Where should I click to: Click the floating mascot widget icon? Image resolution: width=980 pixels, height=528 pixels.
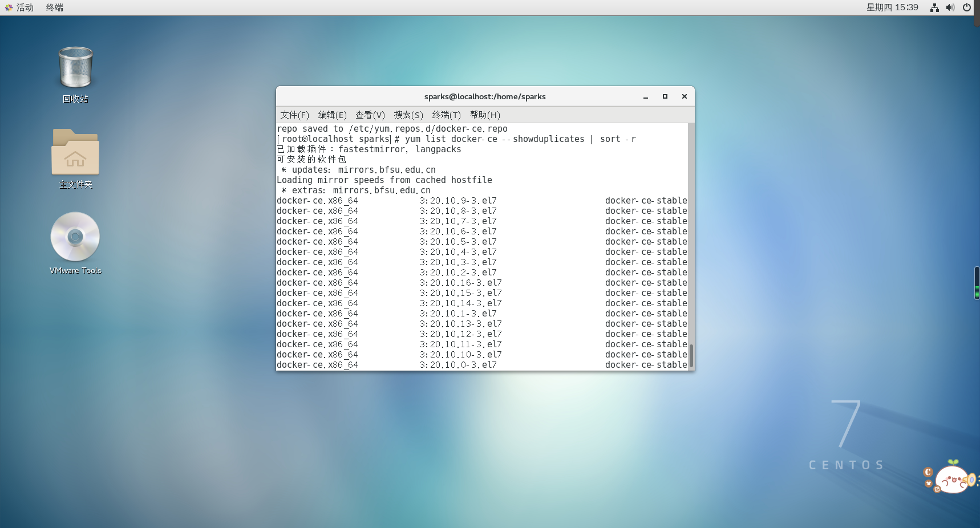[x=951, y=478]
